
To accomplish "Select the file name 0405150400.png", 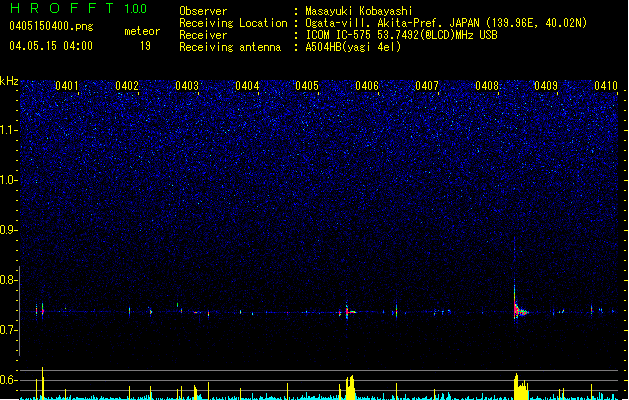I will tap(51, 26).
